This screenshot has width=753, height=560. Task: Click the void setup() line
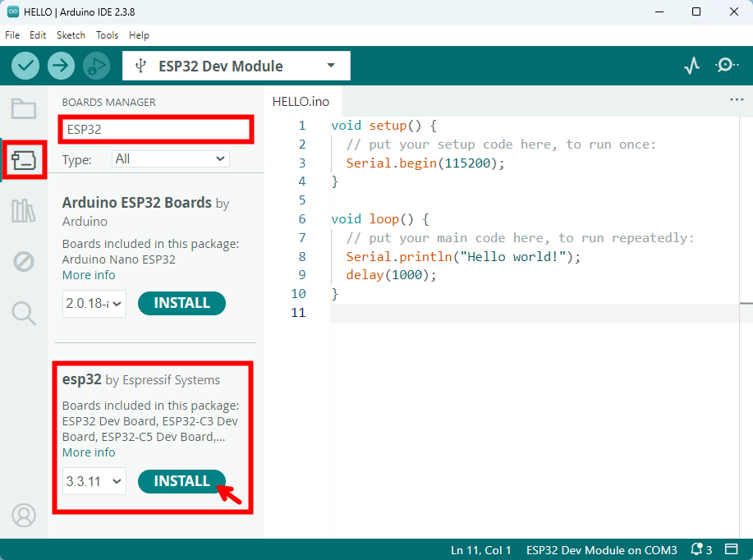(x=383, y=126)
